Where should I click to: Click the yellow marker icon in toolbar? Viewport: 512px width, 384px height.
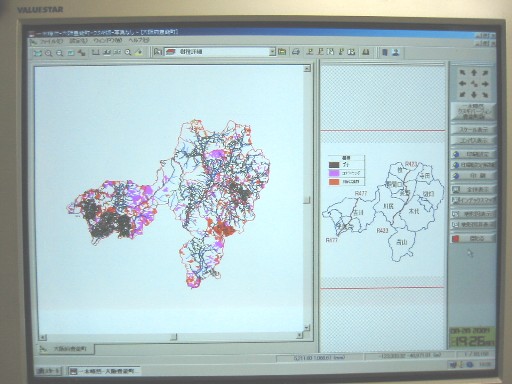pyautogui.click(x=139, y=52)
